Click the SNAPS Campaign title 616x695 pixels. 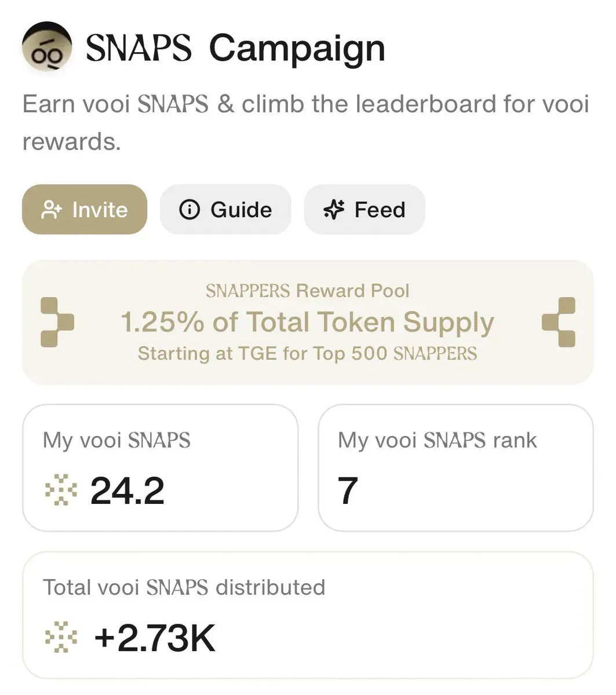click(235, 49)
